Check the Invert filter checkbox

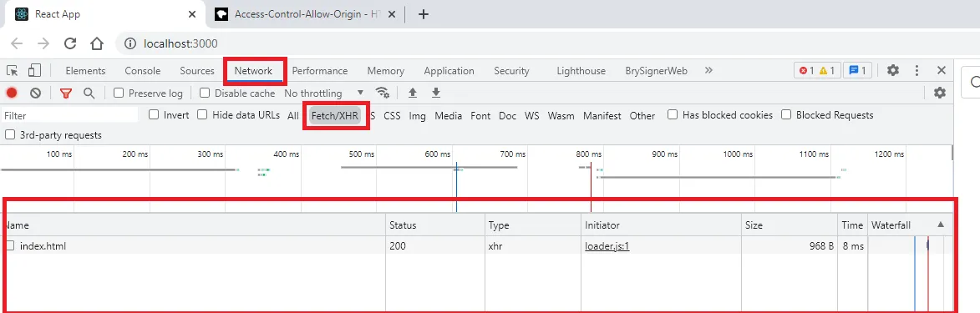[154, 115]
